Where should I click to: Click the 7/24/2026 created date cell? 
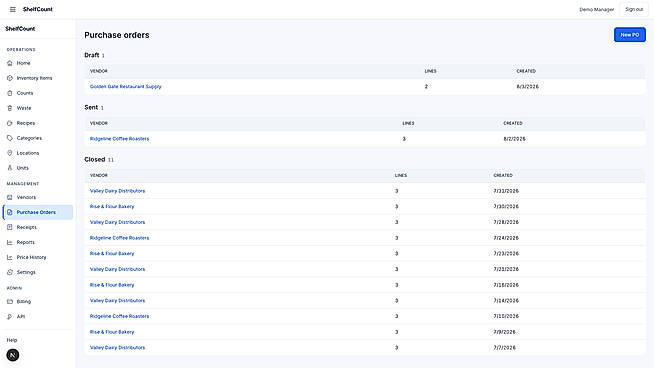pyautogui.click(x=506, y=238)
